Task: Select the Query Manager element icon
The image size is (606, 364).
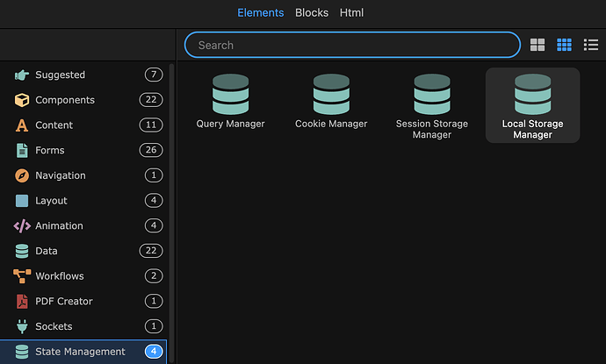Action: 230,94
